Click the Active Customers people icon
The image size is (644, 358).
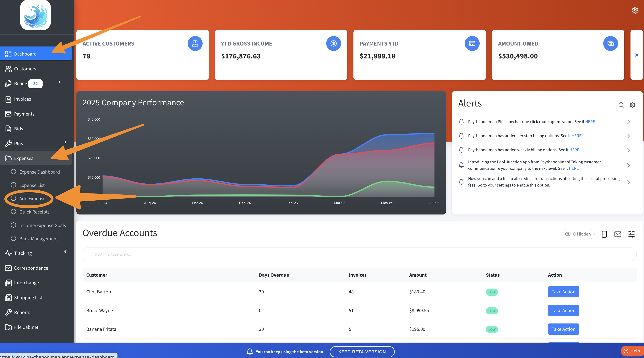(x=195, y=44)
